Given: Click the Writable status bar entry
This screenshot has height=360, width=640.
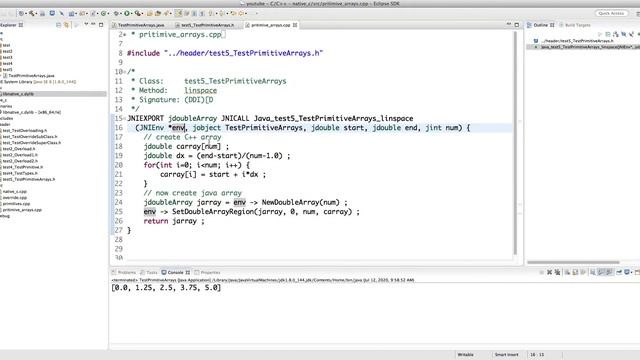Looking at the screenshot, I should click(x=465, y=355).
